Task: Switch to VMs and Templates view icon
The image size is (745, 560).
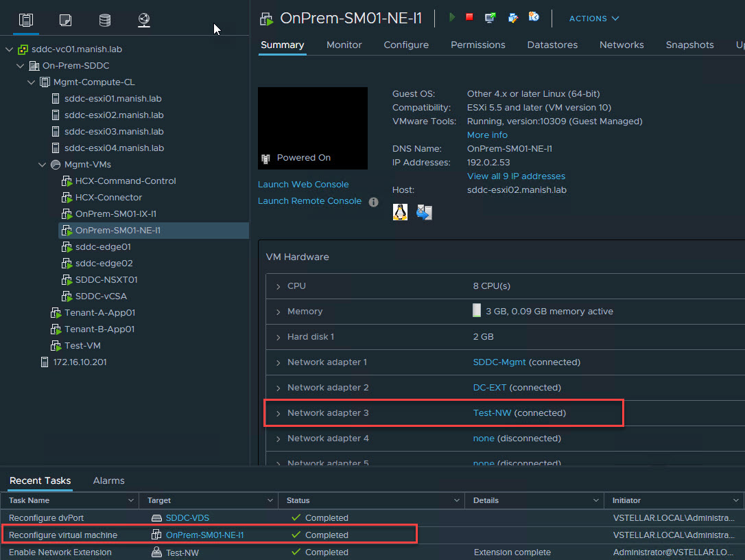Action: [x=65, y=20]
